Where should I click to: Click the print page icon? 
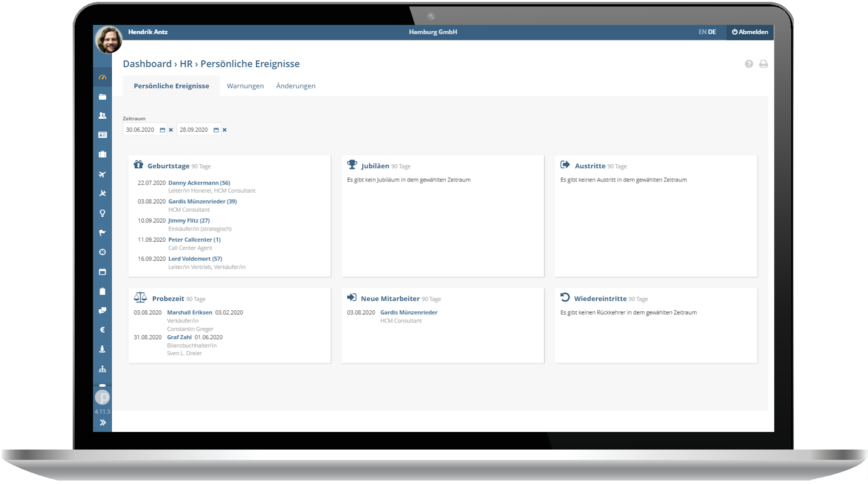[763, 64]
